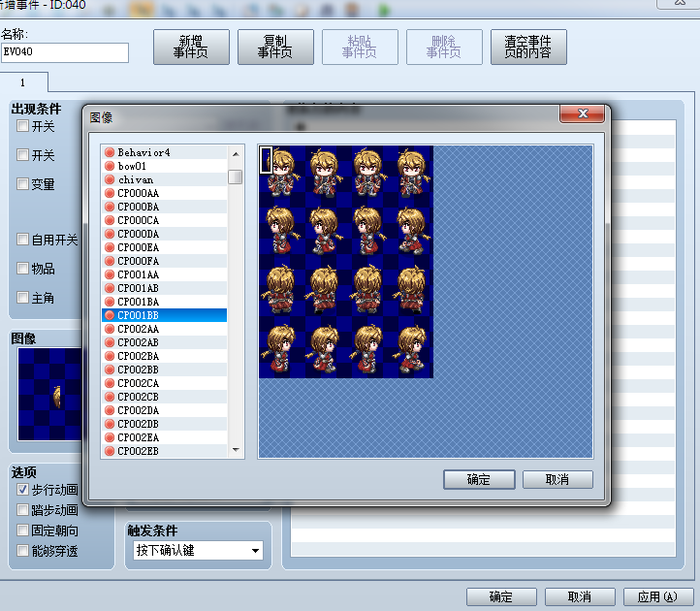Toggle the first 开关 checkbox
The height and width of the screenshot is (611, 700).
pyautogui.click(x=22, y=126)
